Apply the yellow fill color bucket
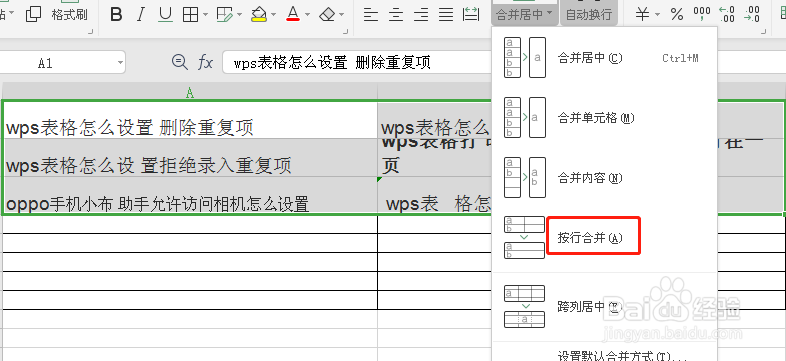The height and width of the screenshot is (361, 786). pos(259,15)
